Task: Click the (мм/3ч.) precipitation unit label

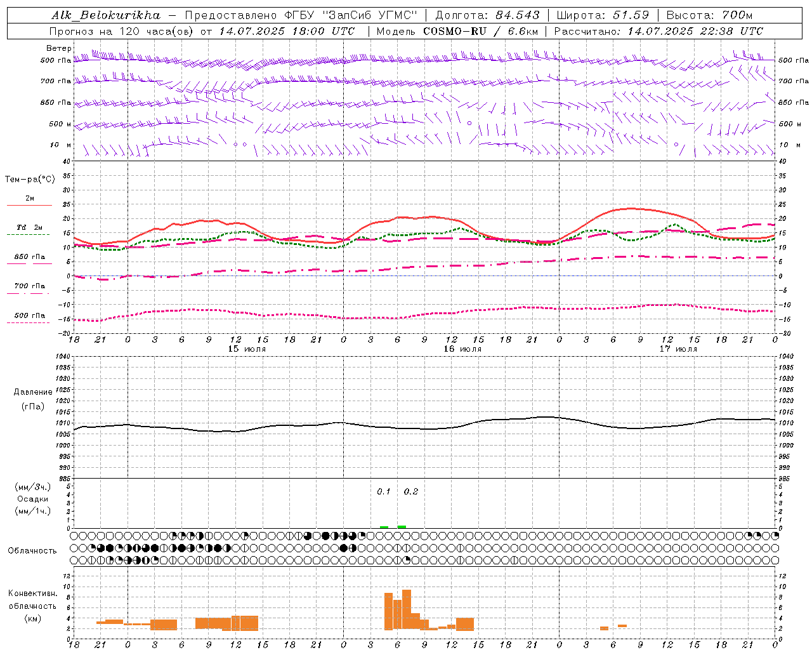Action: [x=33, y=487]
